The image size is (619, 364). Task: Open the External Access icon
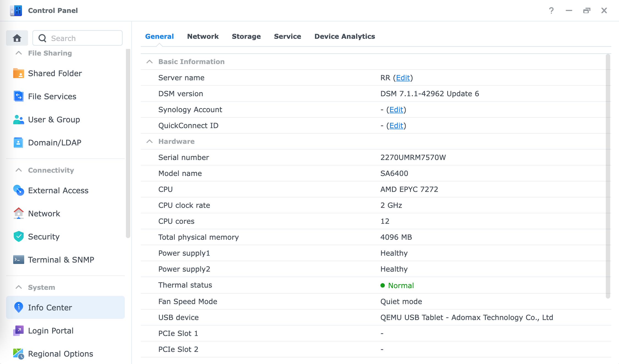tap(18, 191)
